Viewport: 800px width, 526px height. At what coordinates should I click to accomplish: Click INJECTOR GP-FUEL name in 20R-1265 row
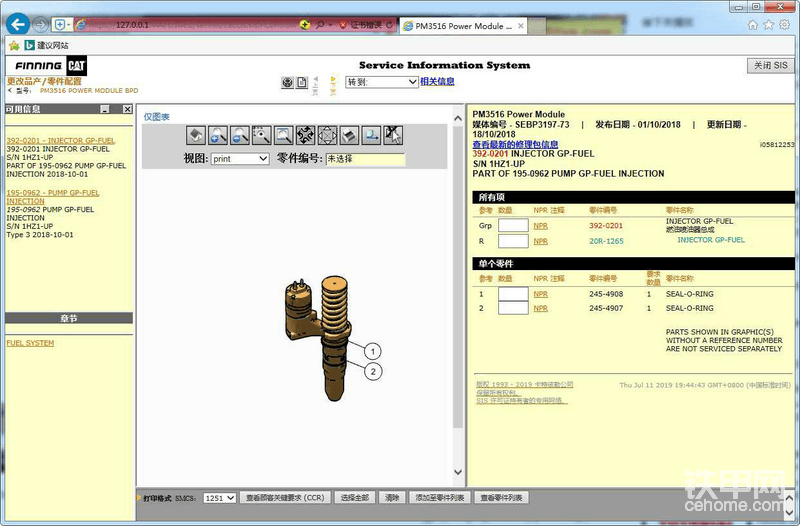click(711, 240)
